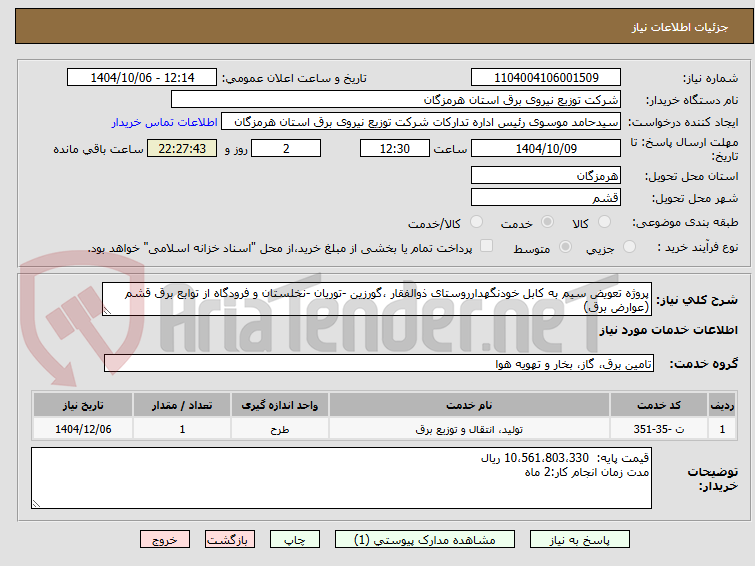This screenshot has height=566, width=755.
Task: Open مشاهده مدارک پیوستی (1) attachments
Action: click(x=425, y=540)
